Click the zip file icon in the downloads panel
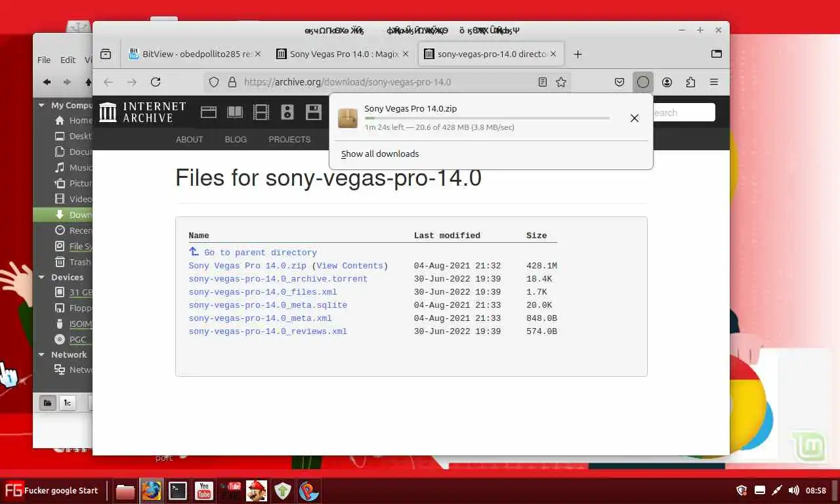The height and width of the screenshot is (504, 840). click(x=348, y=118)
